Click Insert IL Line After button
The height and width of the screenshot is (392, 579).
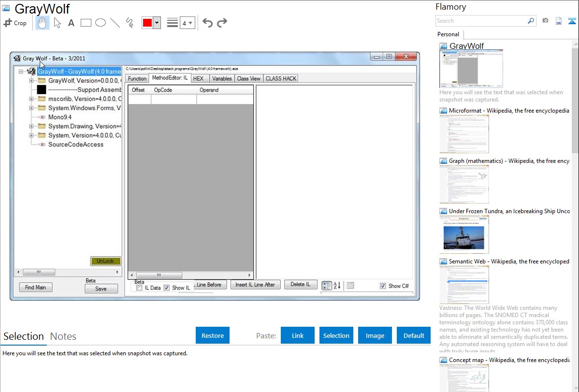pyautogui.click(x=255, y=285)
